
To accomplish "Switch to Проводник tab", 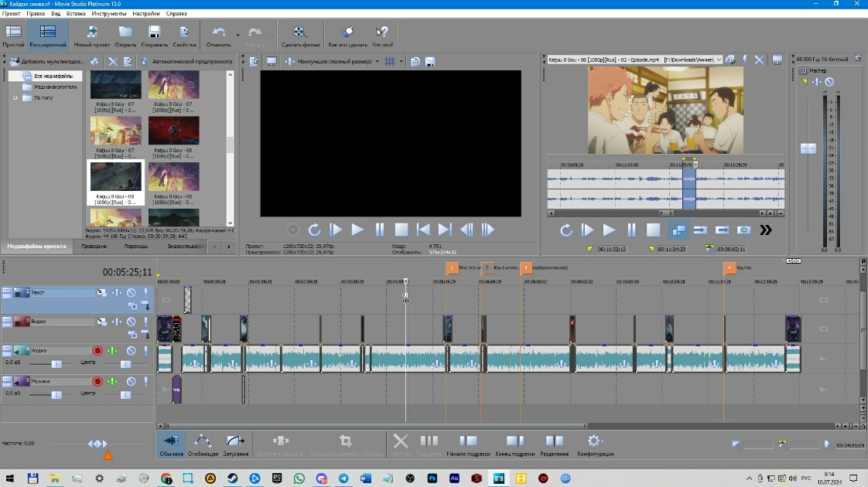I will [94, 247].
